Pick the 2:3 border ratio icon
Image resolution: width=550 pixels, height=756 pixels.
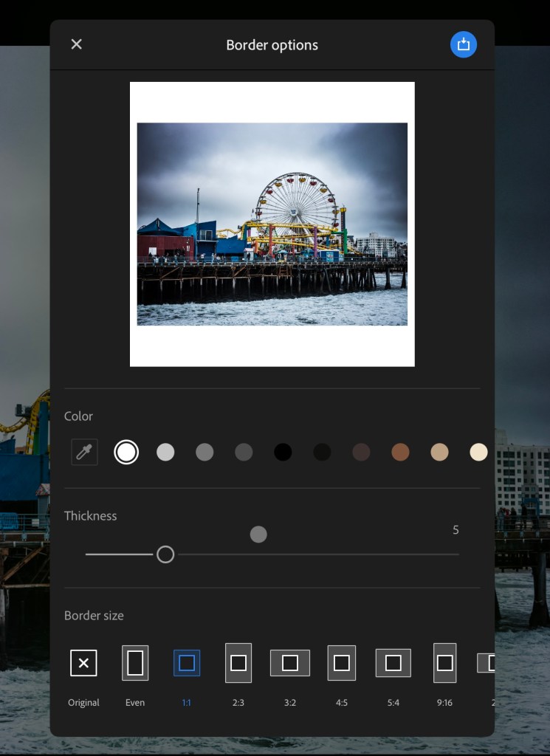click(x=238, y=663)
